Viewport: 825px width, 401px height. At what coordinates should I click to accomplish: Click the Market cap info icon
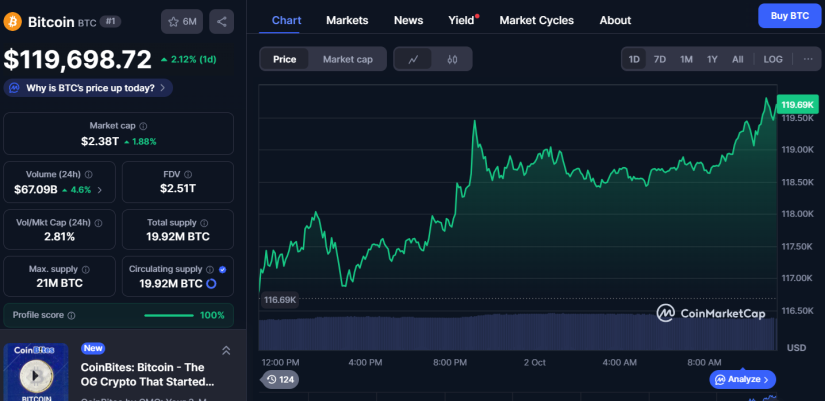coord(143,126)
